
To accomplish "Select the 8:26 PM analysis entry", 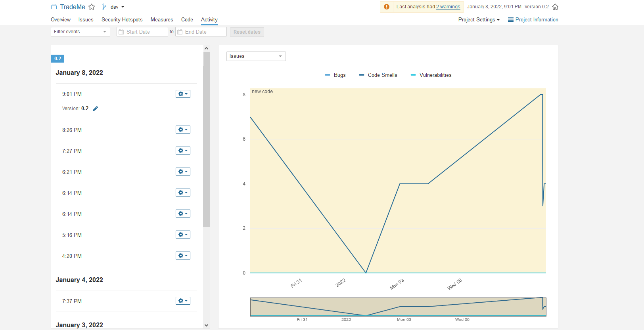I will coord(126,130).
